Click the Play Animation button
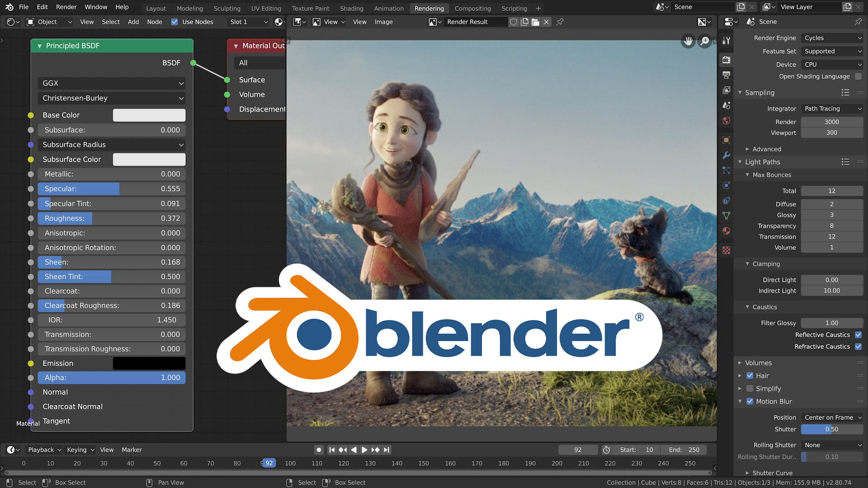868x488 pixels. pyautogui.click(x=364, y=450)
